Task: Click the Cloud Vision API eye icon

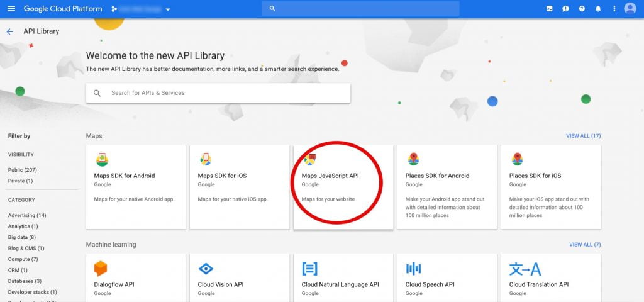Action: pyautogui.click(x=206, y=269)
